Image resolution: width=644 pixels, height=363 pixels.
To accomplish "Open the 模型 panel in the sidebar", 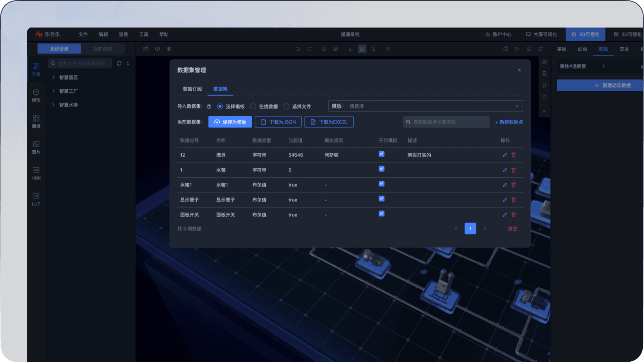I will [x=36, y=95].
